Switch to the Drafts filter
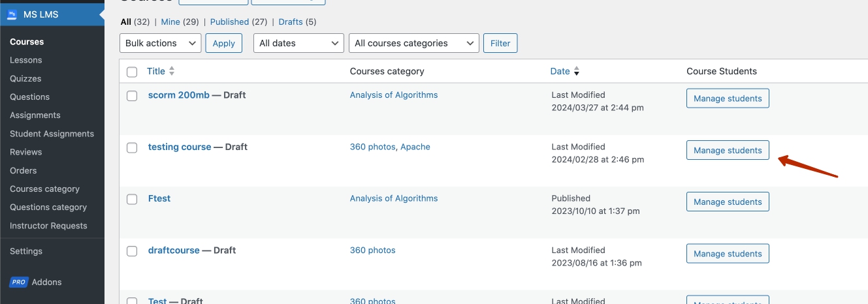 pos(291,22)
